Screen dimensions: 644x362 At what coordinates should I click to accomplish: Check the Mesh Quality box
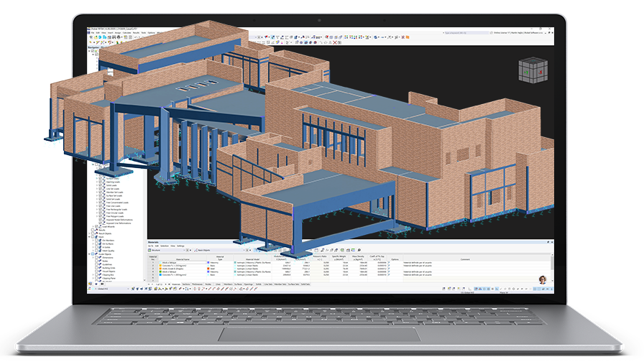(x=96, y=251)
